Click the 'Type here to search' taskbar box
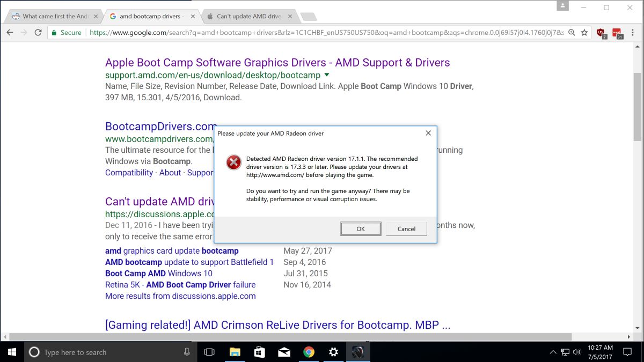Viewport: 644px width, 362px height. pyautogui.click(x=110, y=352)
